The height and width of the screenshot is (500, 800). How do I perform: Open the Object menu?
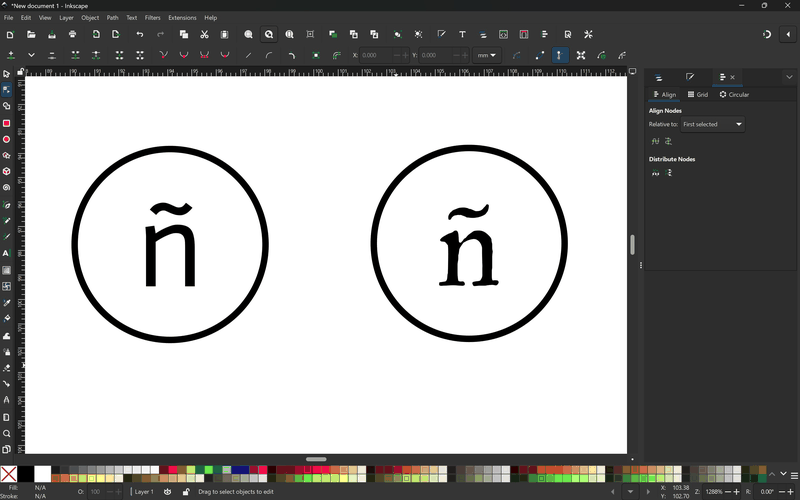(90, 17)
